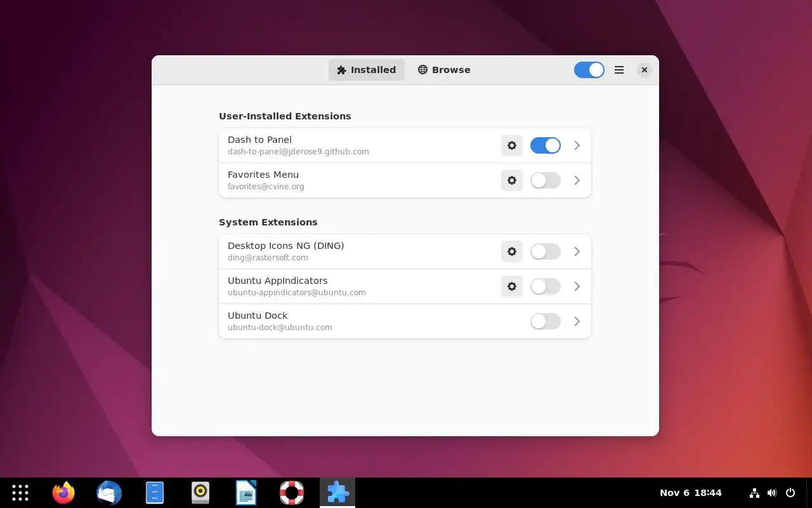Click the User-Installed Extensions heading
Image resolution: width=812 pixels, height=508 pixels.
285,116
